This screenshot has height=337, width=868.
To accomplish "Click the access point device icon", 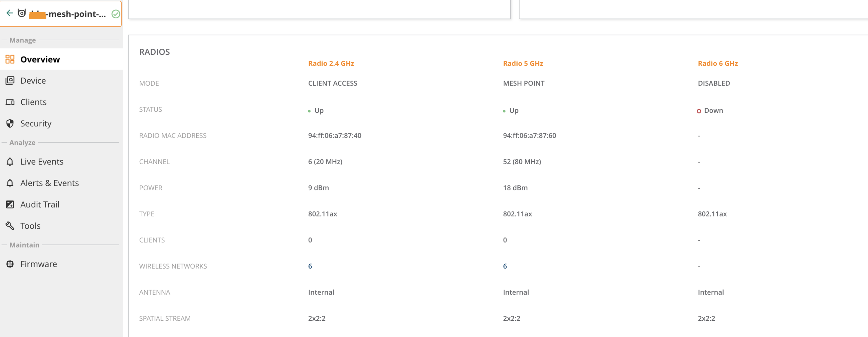I will (x=22, y=13).
